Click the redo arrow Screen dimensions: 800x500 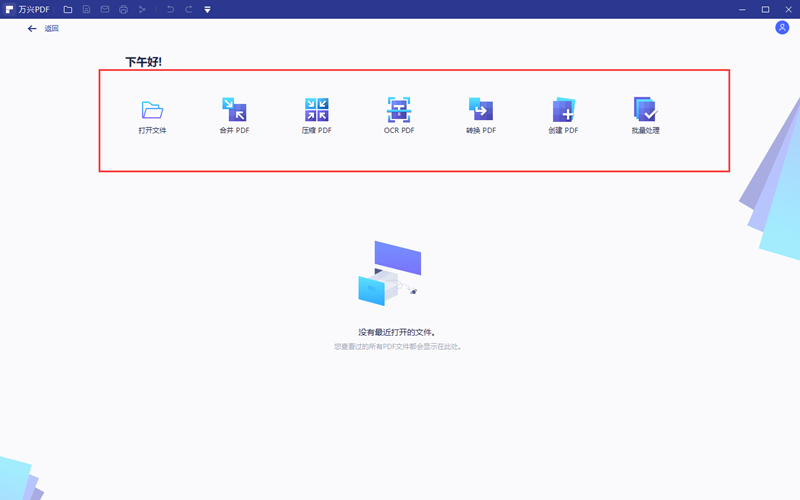pyautogui.click(x=189, y=9)
